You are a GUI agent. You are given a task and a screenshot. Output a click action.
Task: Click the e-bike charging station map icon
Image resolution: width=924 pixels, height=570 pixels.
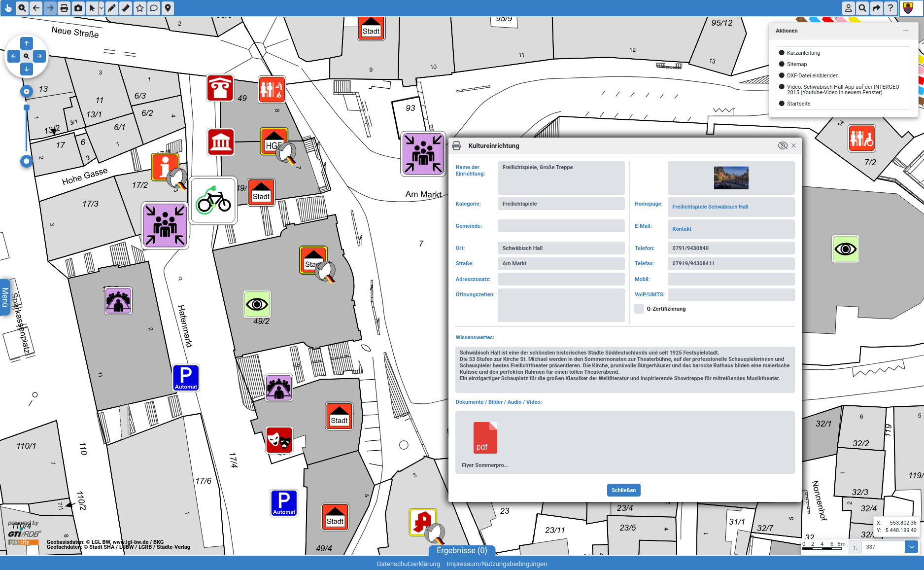pos(213,201)
